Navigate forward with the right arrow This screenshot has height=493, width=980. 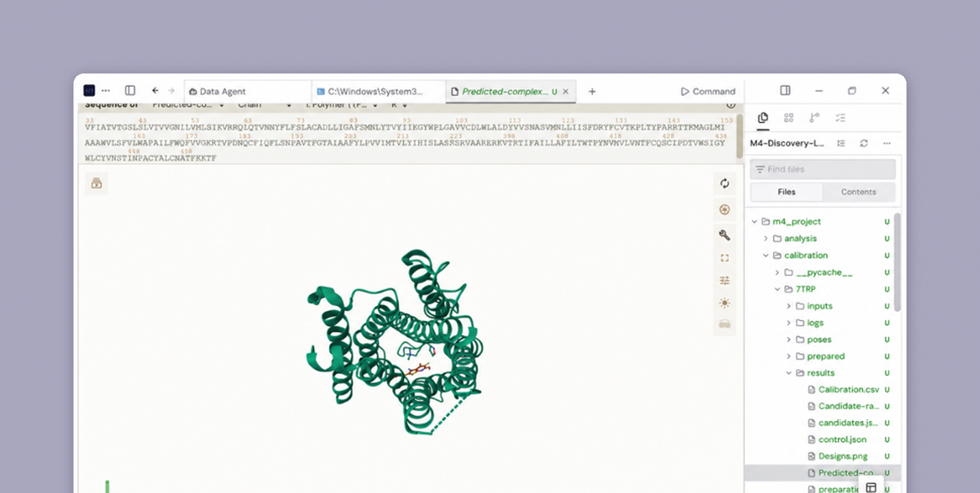(171, 91)
